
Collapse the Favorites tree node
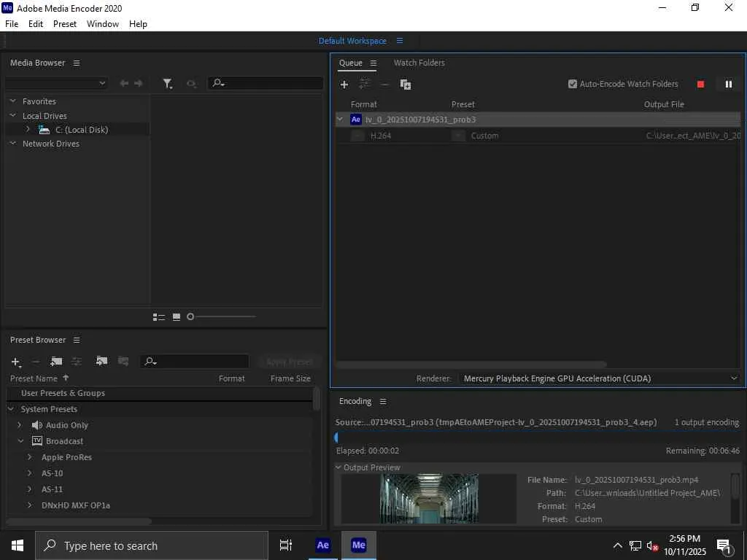[x=13, y=101]
